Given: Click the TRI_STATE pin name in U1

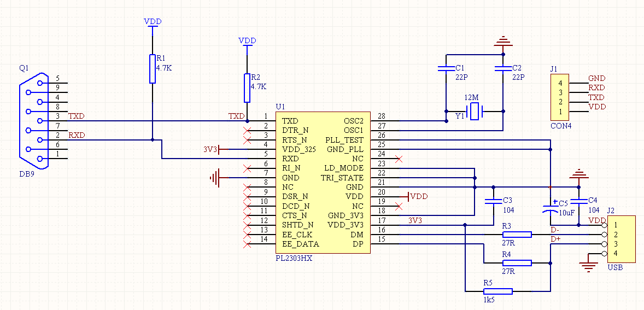Looking at the screenshot, I should 342,177.
